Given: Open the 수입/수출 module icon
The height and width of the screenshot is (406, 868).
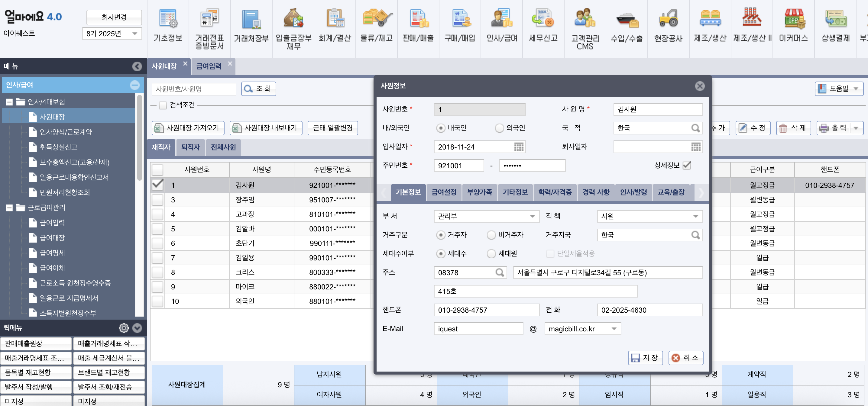Looking at the screenshot, I should (x=627, y=25).
